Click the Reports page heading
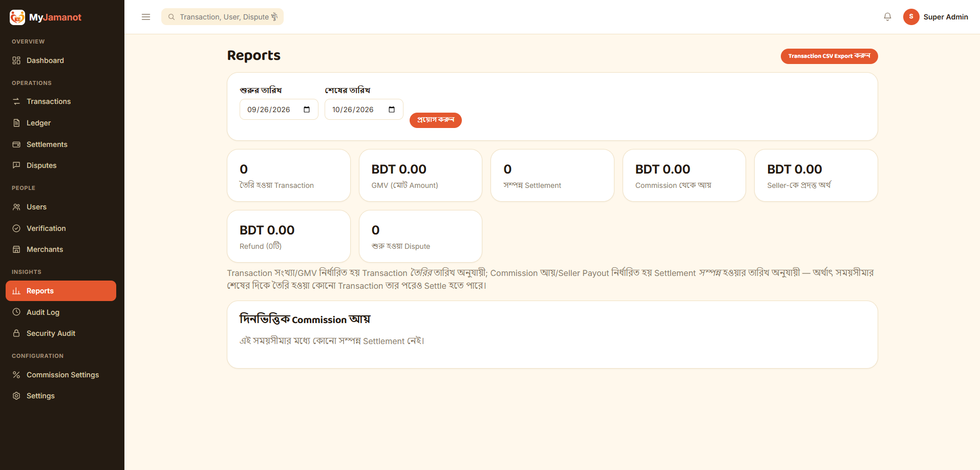980x470 pixels. click(x=253, y=55)
